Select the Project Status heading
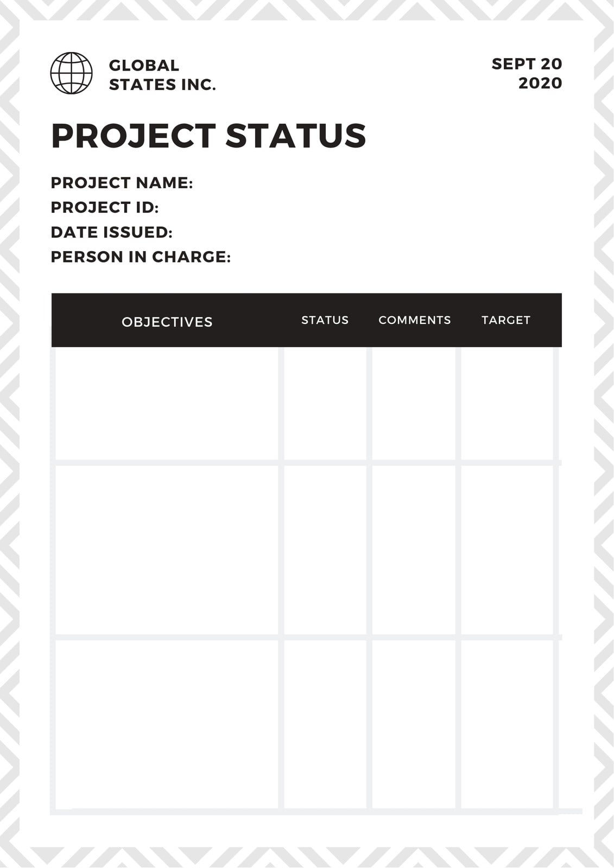Screen dimensions: 614x868 click(208, 136)
